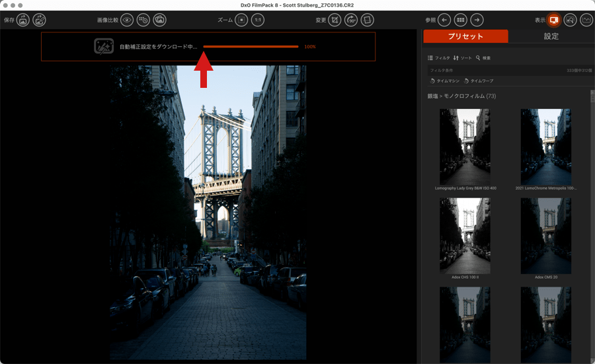Screen dimensions: 595x364
Task: Open the タイムマシン feature
Action: [444, 81]
